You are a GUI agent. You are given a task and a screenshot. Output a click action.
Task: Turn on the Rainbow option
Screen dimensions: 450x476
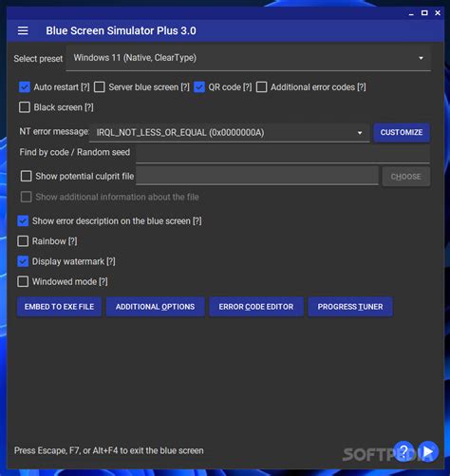tap(23, 241)
